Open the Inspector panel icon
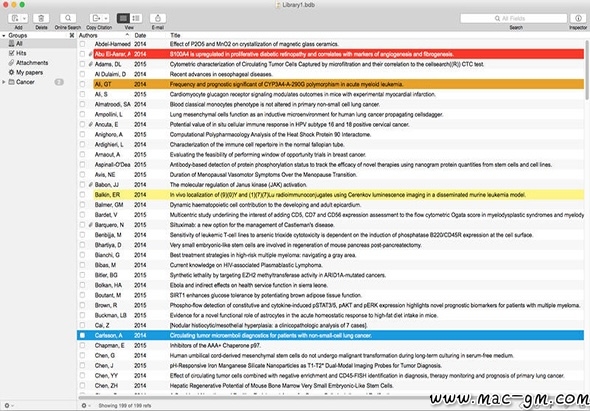The image size is (590, 411). coord(578,18)
